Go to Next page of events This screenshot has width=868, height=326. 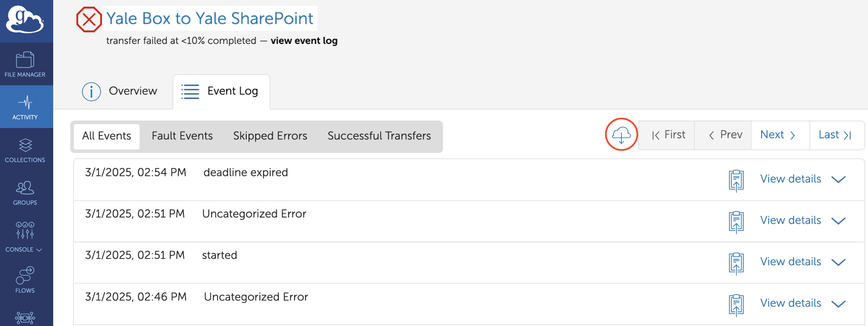pos(778,135)
